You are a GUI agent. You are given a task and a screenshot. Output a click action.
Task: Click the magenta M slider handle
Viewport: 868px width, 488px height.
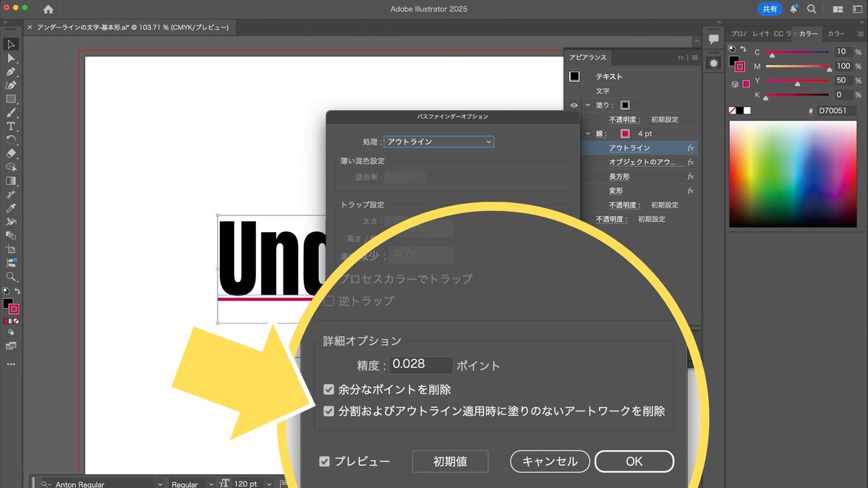[829, 69]
